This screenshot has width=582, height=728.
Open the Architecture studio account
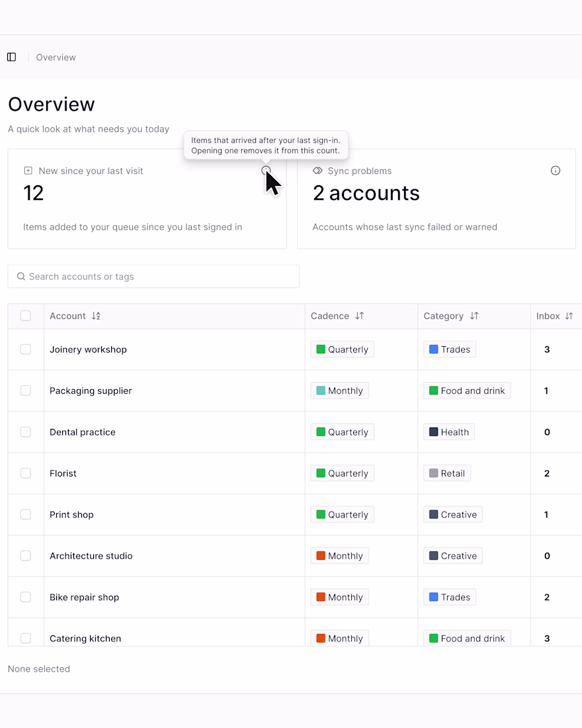pos(91,556)
